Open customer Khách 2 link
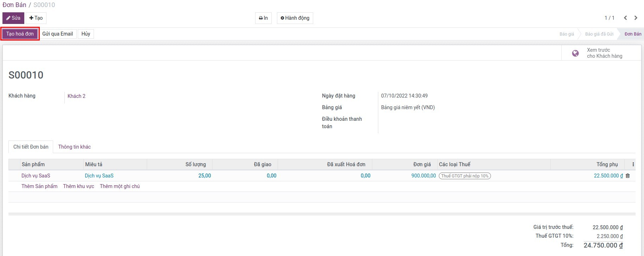This screenshot has width=644, height=256. tap(76, 96)
